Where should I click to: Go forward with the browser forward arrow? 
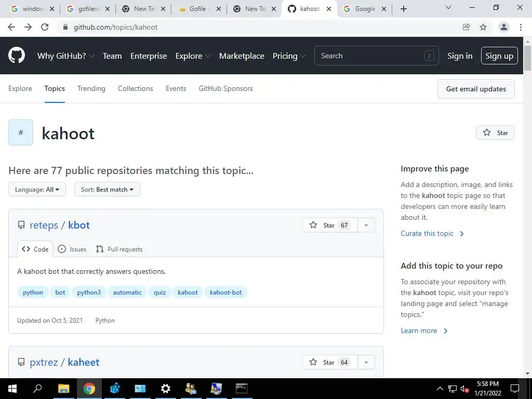[28, 27]
